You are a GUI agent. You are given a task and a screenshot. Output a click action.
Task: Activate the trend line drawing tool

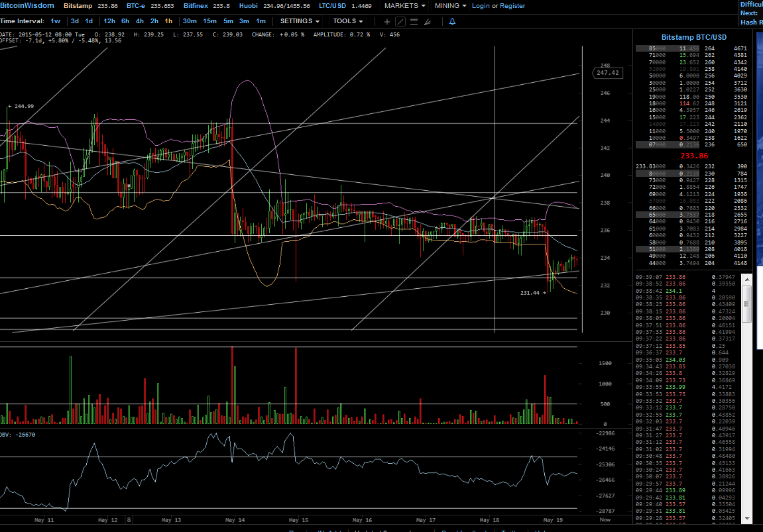tap(400, 21)
